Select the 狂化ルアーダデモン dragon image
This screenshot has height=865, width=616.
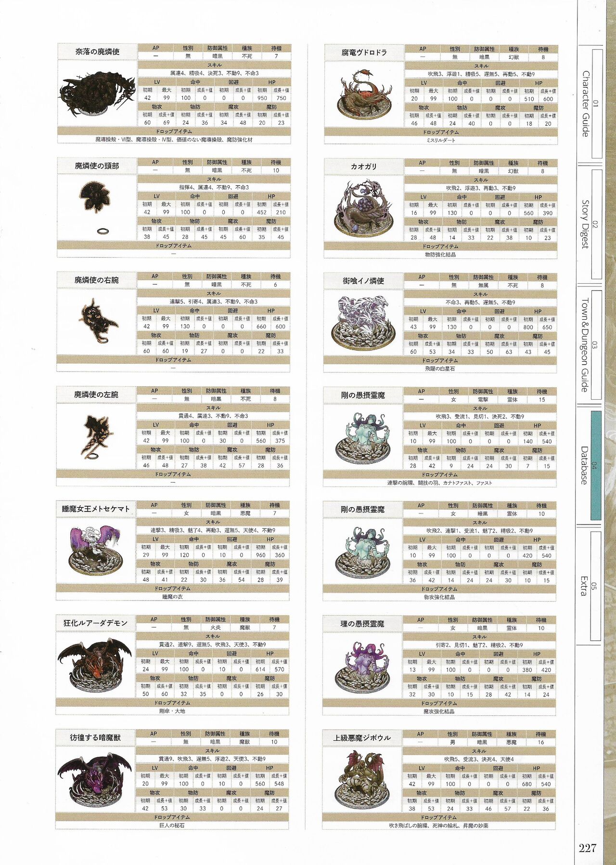pyautogui.click(x=95, y=665)
